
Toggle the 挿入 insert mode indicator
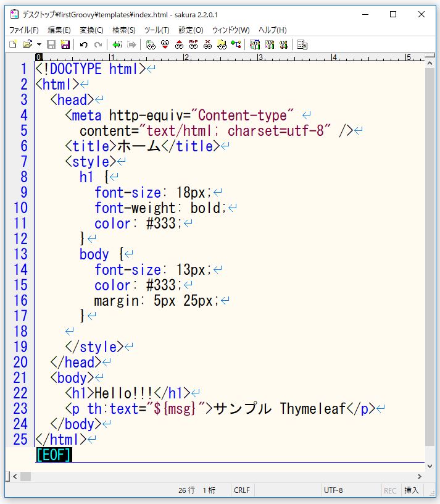click(x=411, y=490)
